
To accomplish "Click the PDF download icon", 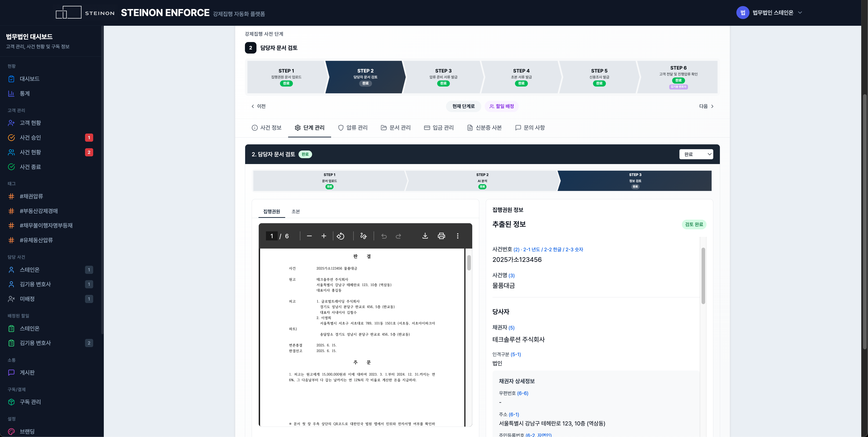I will [x=425, y=236].
